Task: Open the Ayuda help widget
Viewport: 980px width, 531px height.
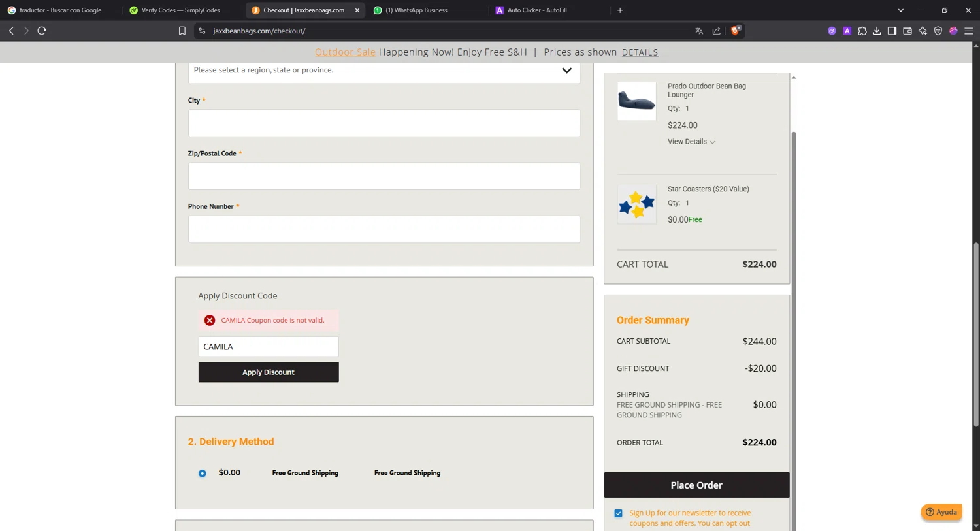Action: [941, 512]
